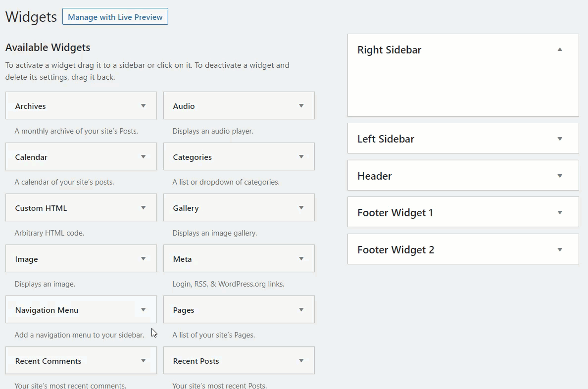Expand the Audio widget arrow

301,106
